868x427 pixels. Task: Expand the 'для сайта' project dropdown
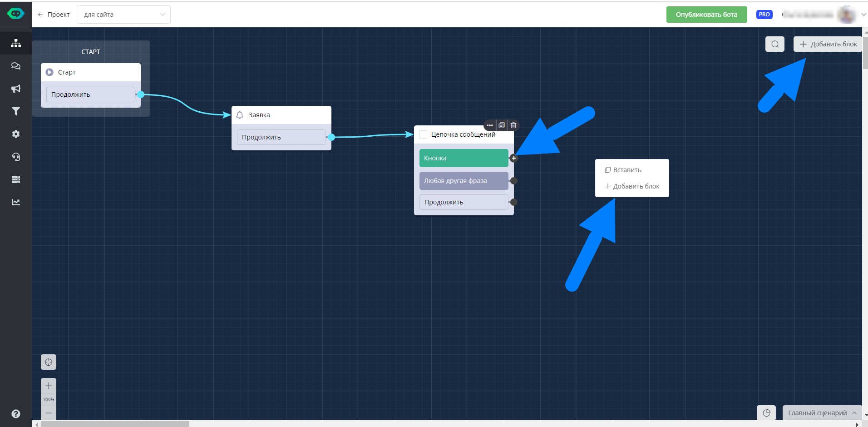pos(123,15)
